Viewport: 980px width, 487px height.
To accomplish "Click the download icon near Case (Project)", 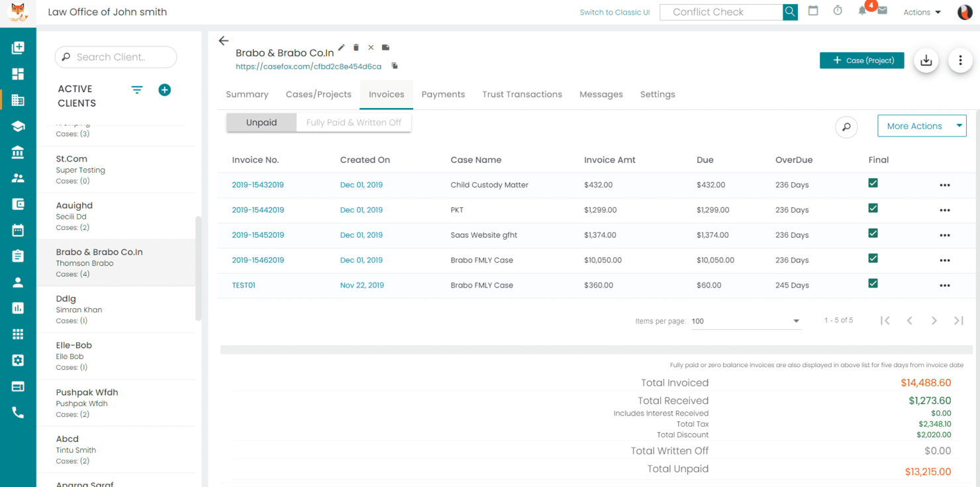I will [926, 60].
